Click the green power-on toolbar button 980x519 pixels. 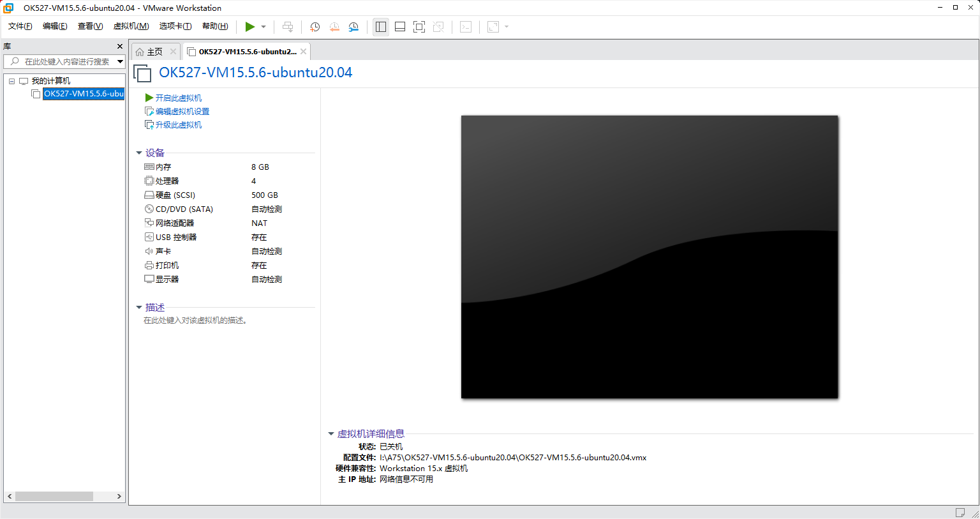tap(249, 27)
